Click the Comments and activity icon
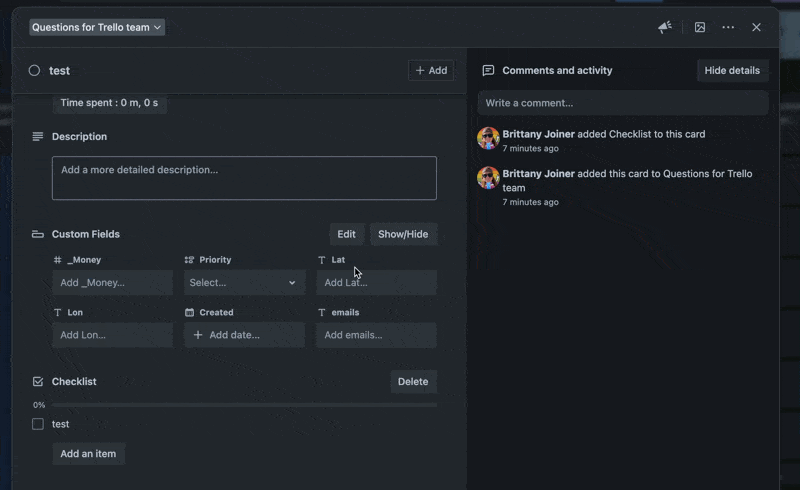Image resolution: width=800 pixels, height=490 pixels. (x=488, y=70)
